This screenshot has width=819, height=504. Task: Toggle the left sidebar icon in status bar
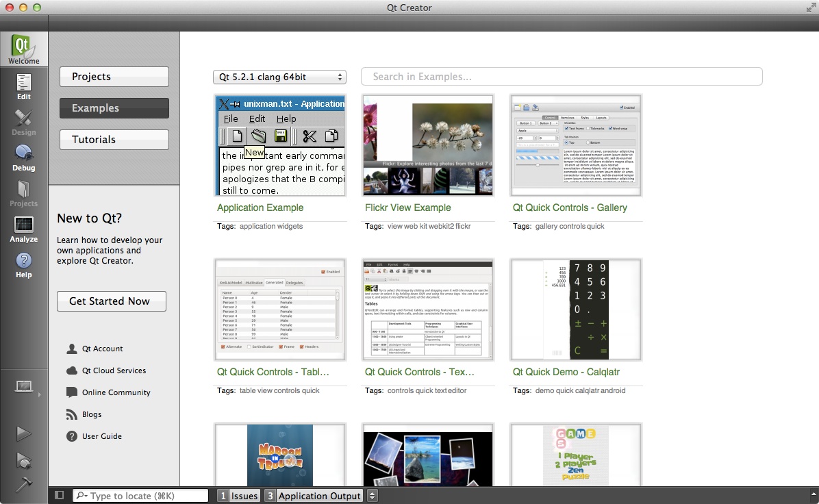coord(60,495)
